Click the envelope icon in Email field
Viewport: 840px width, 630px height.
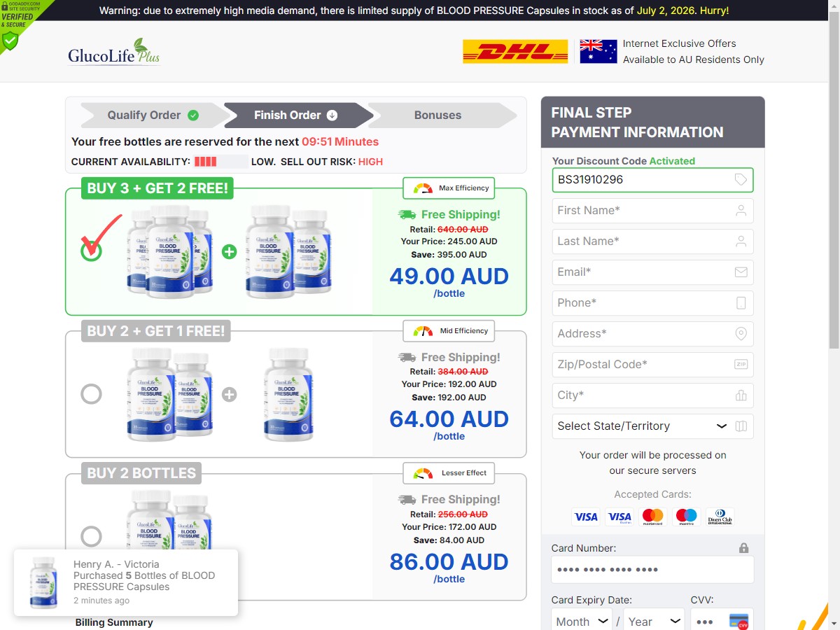[741, 272]
